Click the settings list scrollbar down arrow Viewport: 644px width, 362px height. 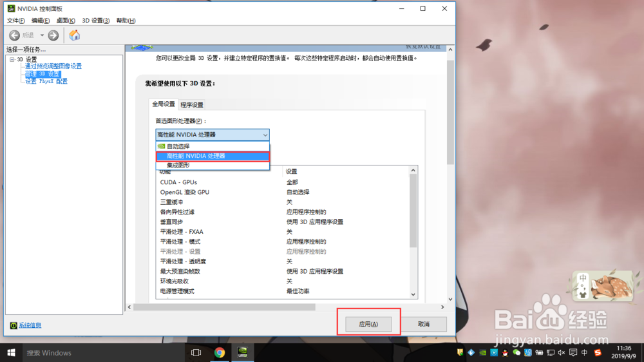point(413,294)
